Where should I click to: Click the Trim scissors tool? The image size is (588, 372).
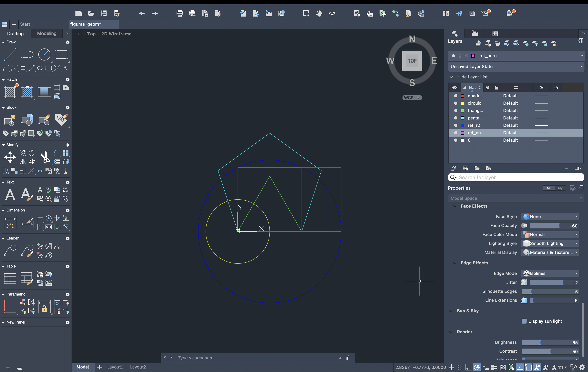coord(45,157)
